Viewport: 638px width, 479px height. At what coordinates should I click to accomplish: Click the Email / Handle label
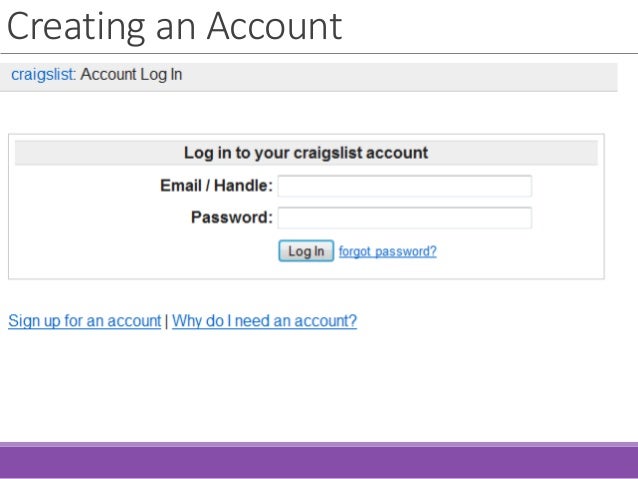coord(216,186)
